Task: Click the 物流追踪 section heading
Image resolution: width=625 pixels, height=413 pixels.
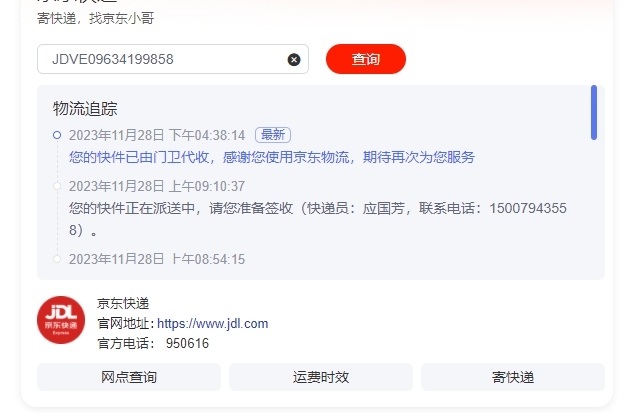Action: coord(85,108)
